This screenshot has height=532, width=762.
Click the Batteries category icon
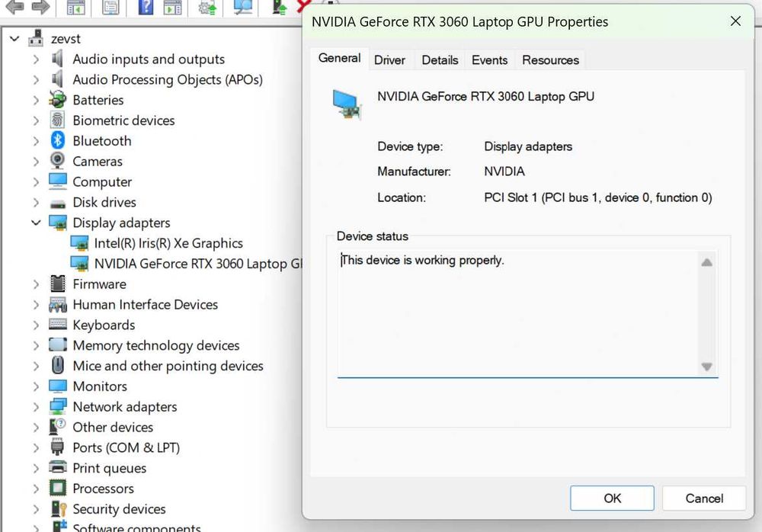58,100
